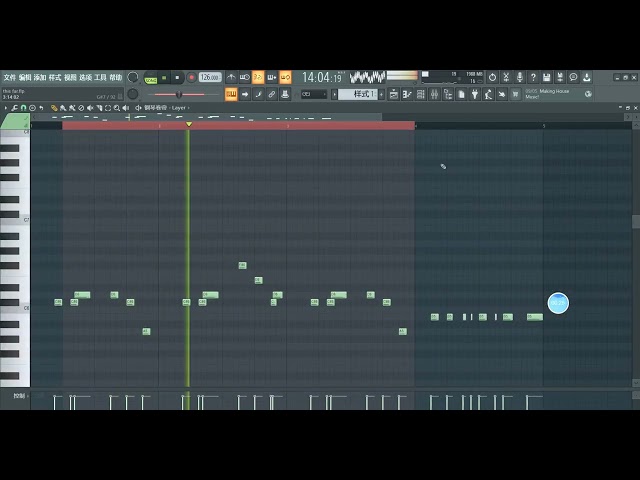
Task: Select the dashed-square Select tool
Action: [x=108, y=108]
